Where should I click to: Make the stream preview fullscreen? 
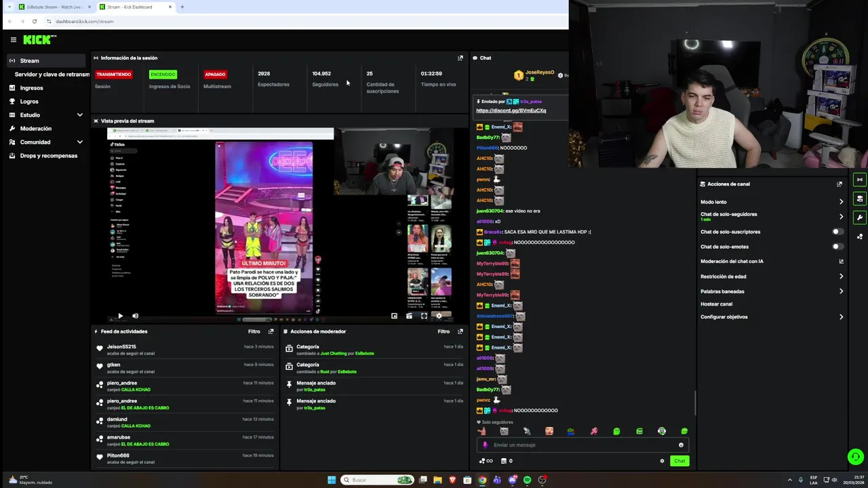[424, 316]
